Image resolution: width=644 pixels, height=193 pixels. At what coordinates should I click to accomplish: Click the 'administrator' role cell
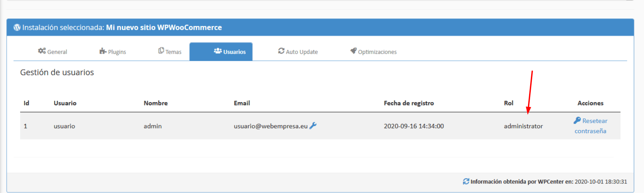(x=523, y=126)
